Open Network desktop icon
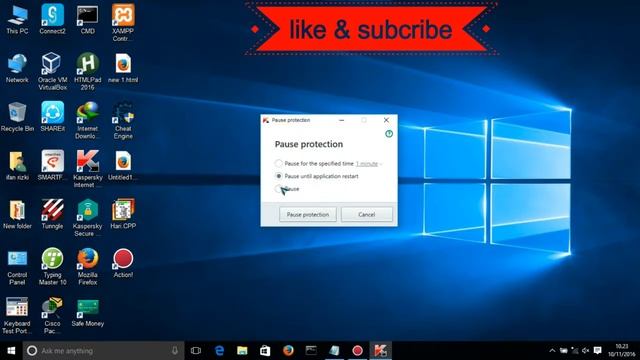The image size is (640, 360). pyautogui.click(x=17, y=68)
